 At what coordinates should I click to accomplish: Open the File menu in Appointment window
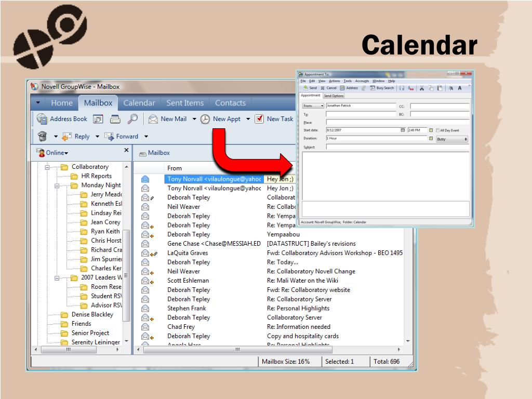coord(303,81)
